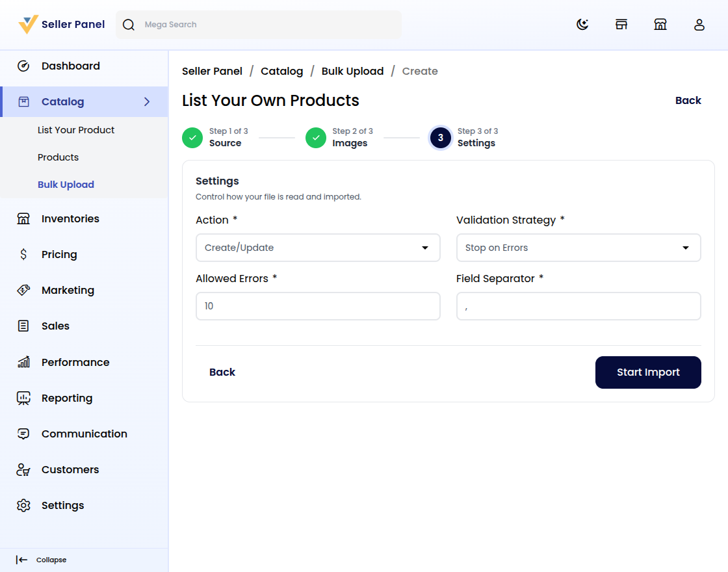
Task: Click the Step 3 number circle
Action: click(440, 138)
